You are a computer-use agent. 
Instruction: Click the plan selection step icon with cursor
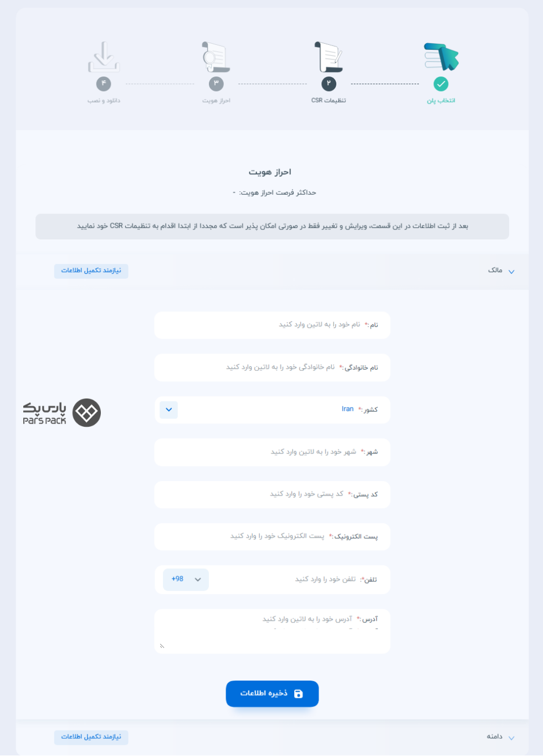[441, 57]
